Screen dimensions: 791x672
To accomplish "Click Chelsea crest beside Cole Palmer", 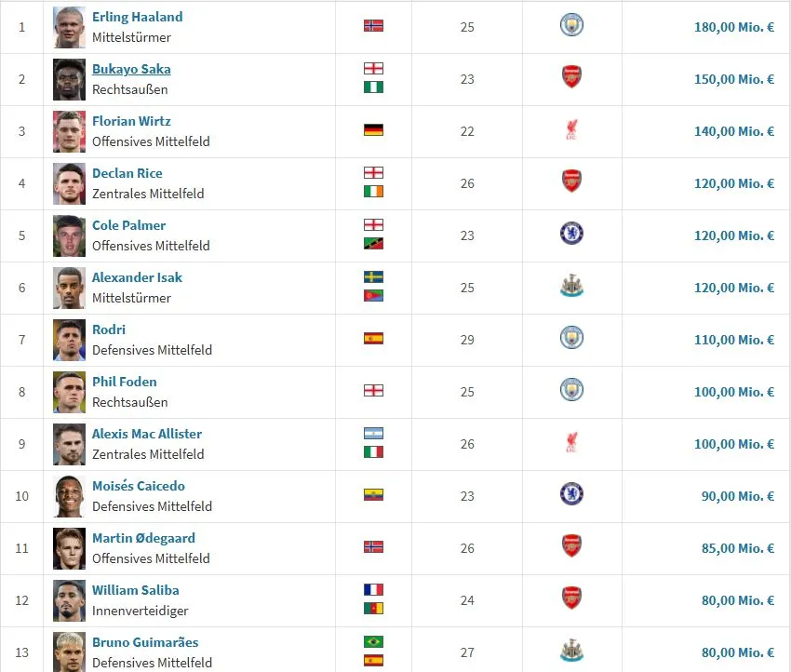I will (x=571, y=234).
